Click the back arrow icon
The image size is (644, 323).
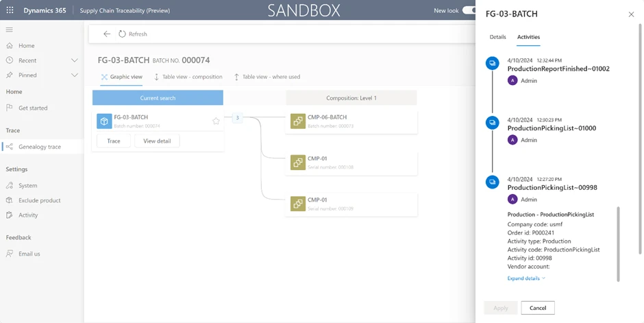coord(107,34)
